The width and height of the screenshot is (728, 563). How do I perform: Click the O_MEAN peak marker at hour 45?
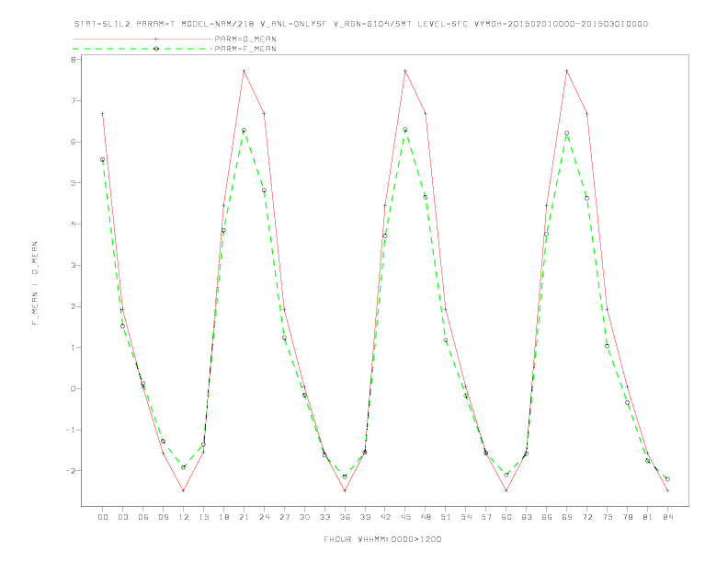pyautogui.click(x=405, y=71)
